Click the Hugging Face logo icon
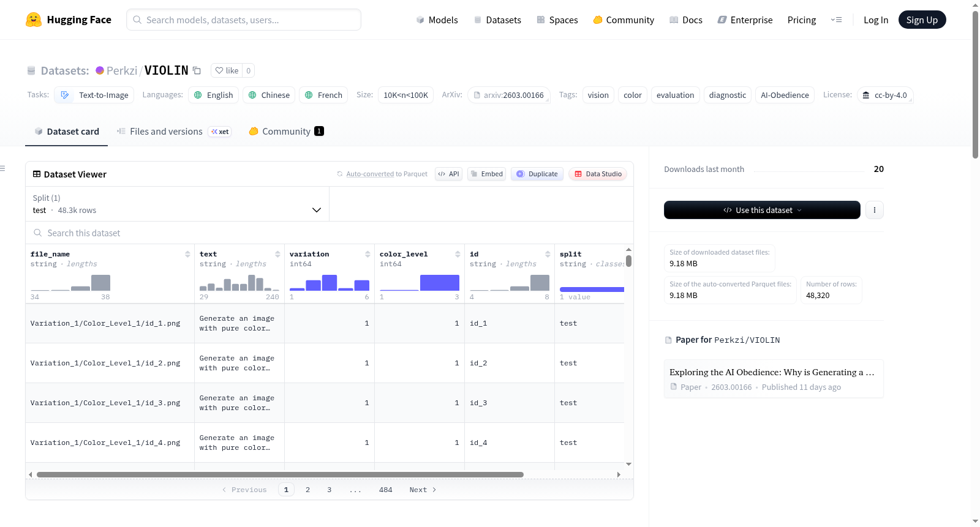This screenshot has width=980, height=527. coord(34,20)
